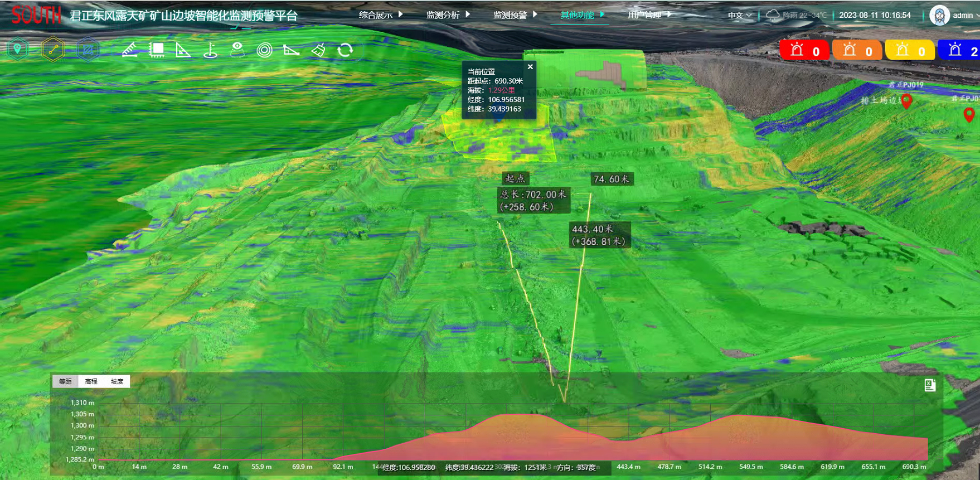Viewport: 980px width, 480px height.
Task: Switch profile chart to 坡度 mode
Action: pyautogui.click(x=117, y=381)
